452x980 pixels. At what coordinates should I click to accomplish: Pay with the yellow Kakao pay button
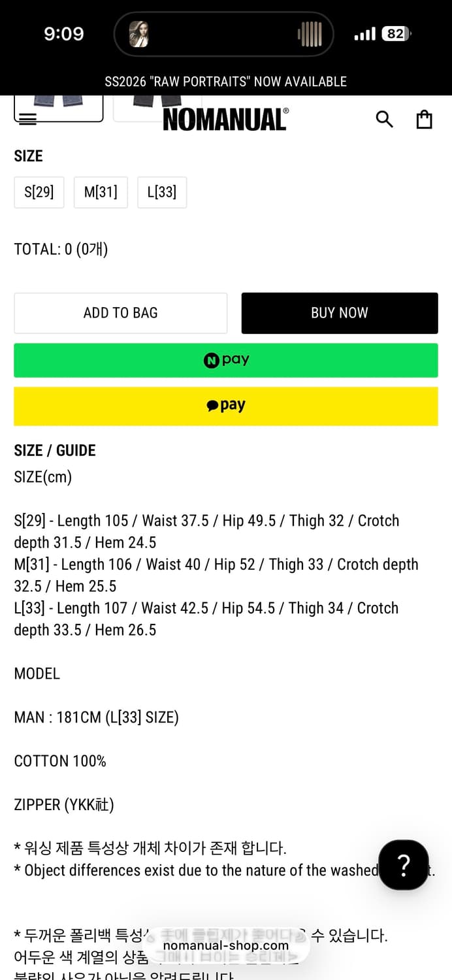pos(226,406)
